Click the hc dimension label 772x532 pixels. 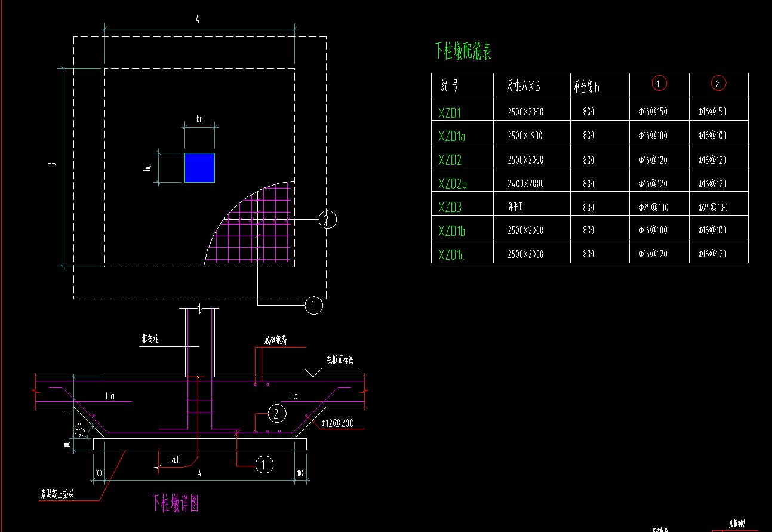point(147,168)
